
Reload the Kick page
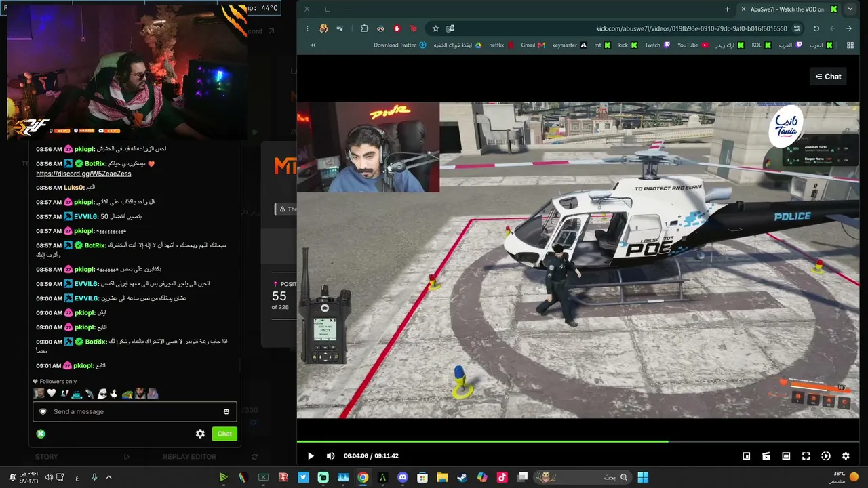point(816,28)
